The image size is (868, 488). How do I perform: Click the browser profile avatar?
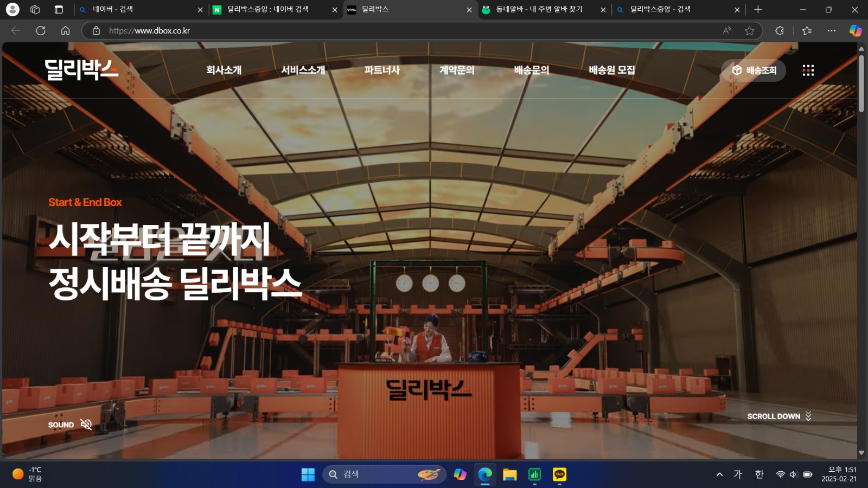[x=12, y=9]
